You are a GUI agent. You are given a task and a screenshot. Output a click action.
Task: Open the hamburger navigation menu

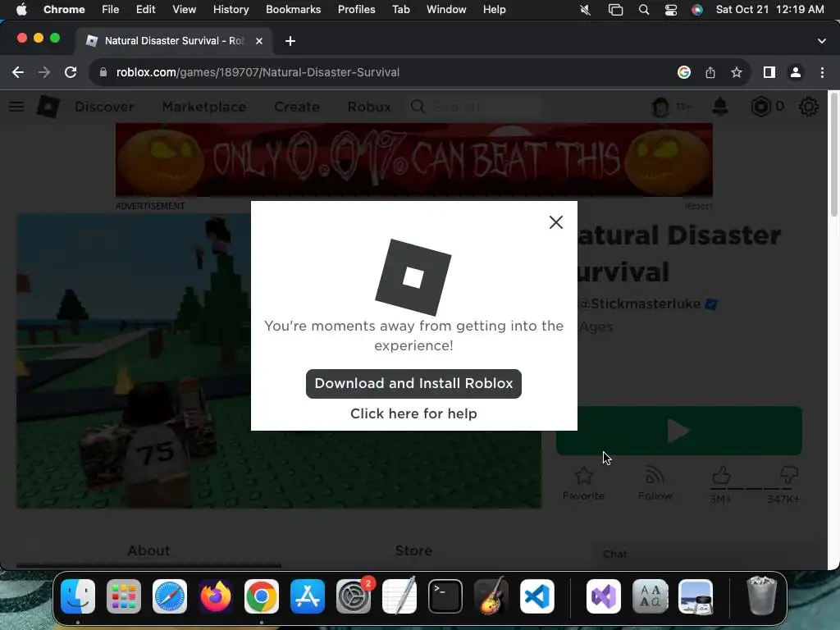16,107
